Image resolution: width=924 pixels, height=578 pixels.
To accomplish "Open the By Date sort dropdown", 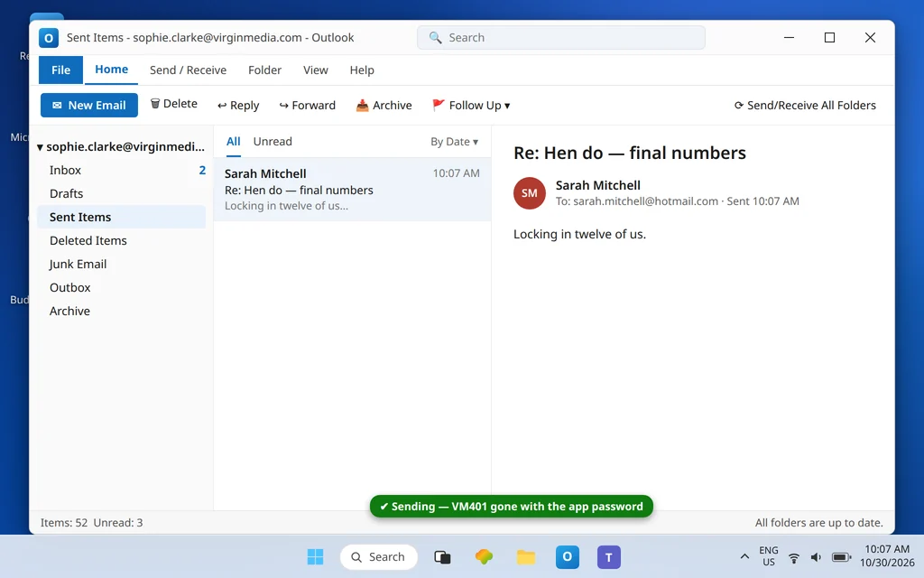I will 454,142.
